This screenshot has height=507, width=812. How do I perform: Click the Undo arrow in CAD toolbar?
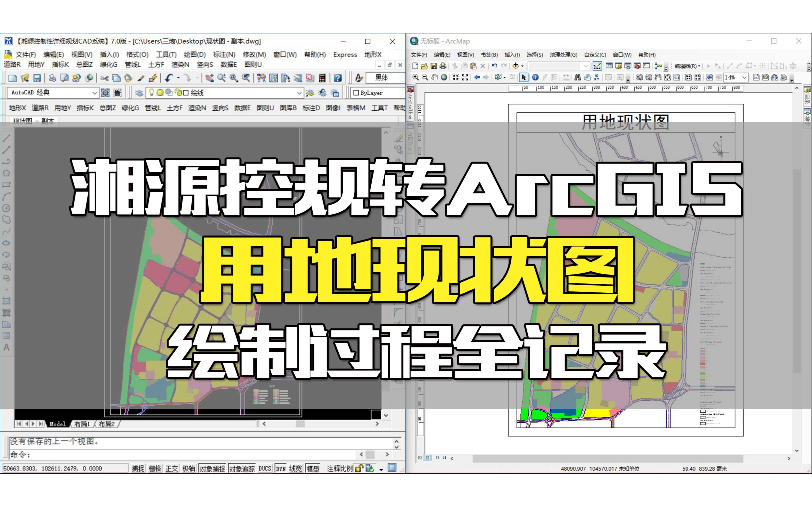169,78
